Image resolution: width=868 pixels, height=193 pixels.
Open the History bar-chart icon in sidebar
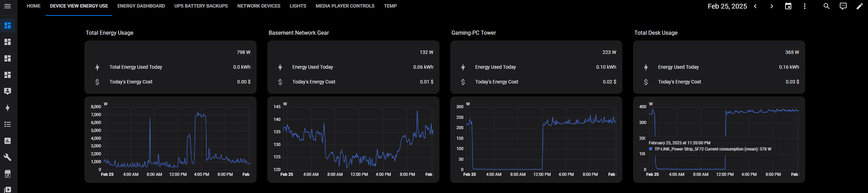click(8, 141)
